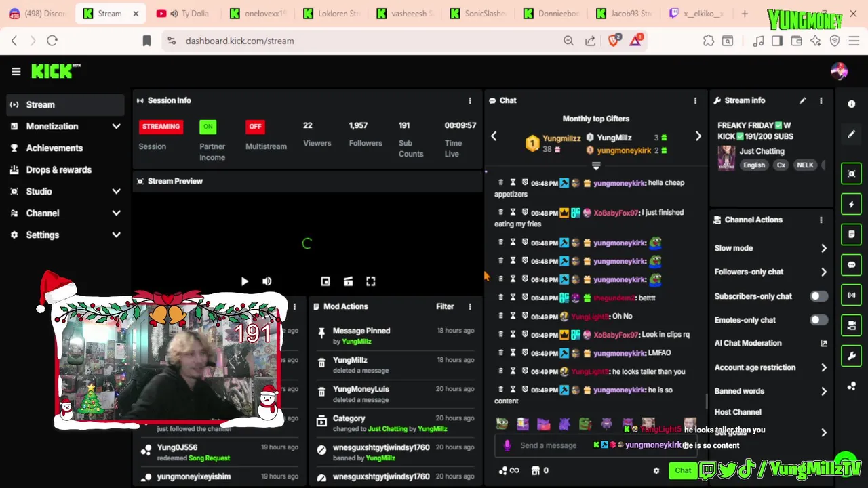
Task: Open Mod Actions Filter
Action: click(x=445, y=306)
